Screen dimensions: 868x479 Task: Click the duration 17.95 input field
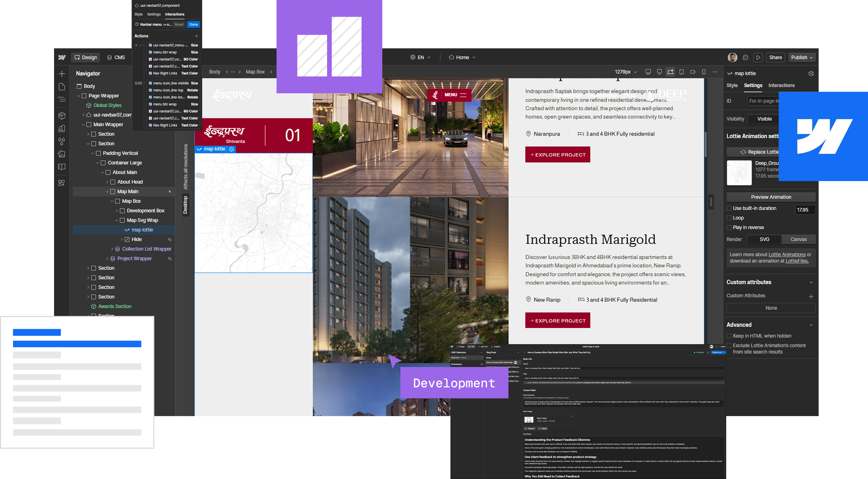point(805,210)
